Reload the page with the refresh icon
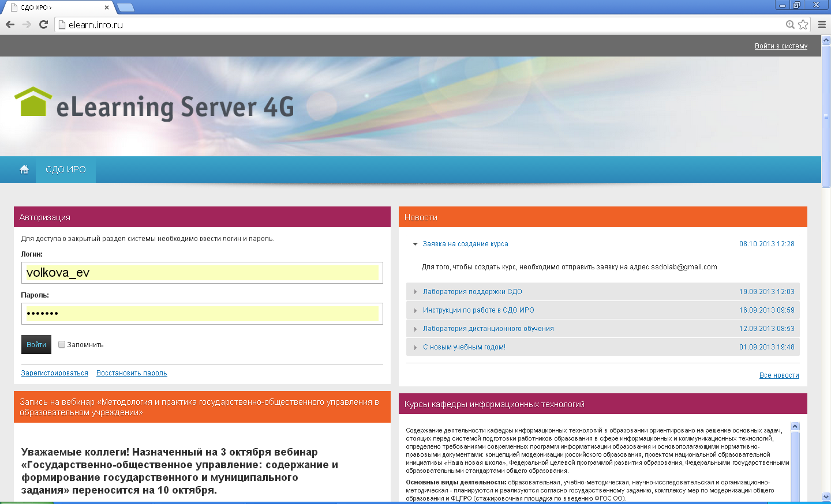831x504 pixels. 43,24
